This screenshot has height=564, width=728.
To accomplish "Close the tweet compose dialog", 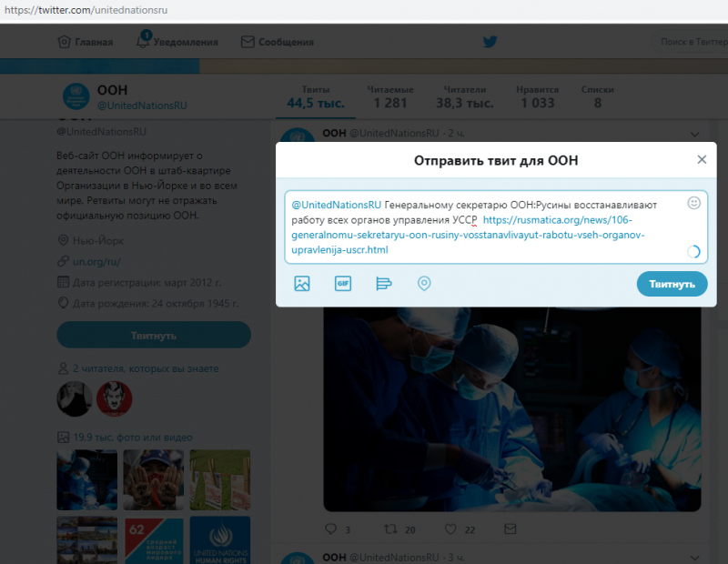I will (x=702, y=160).
